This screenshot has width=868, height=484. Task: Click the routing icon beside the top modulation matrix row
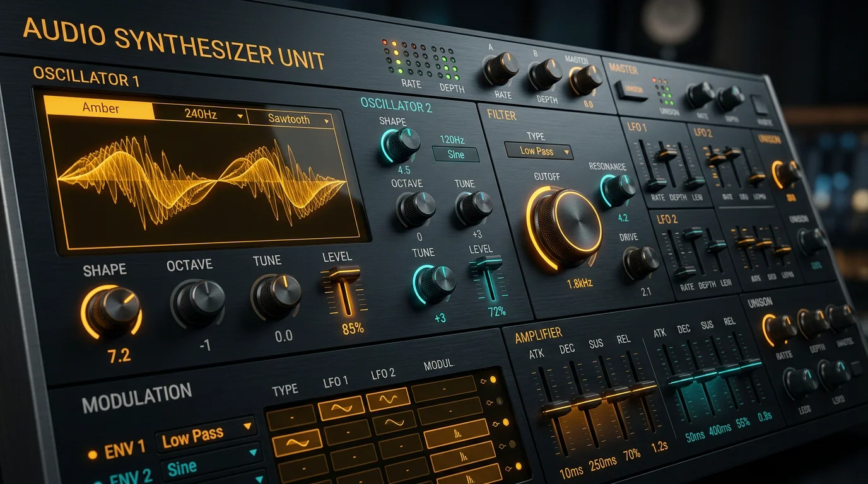[x=484, y=380]
